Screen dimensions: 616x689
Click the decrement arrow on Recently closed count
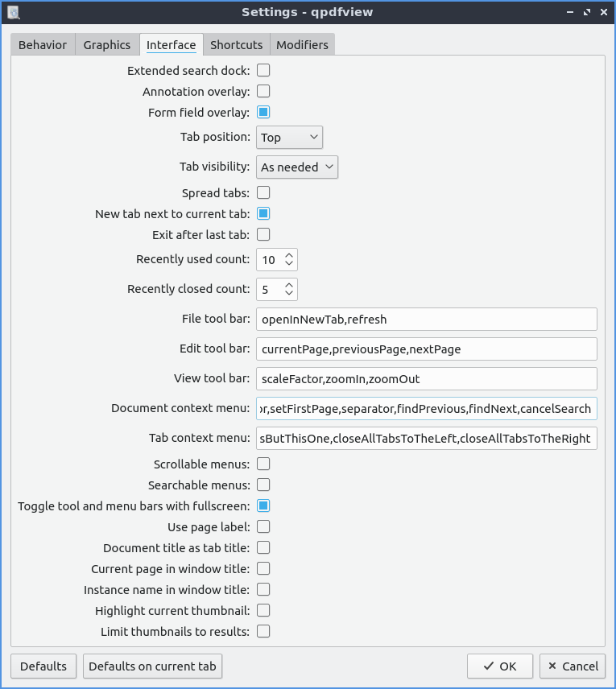pos(290,294)
